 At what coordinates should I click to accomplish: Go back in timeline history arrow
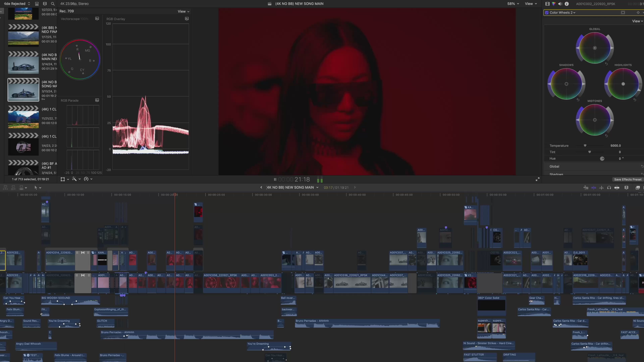261,187
